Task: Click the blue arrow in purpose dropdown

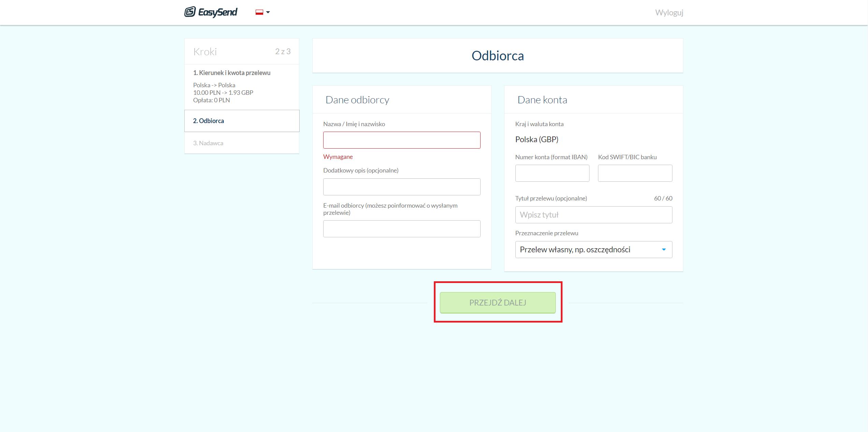Action: click(x=664, y=250)
